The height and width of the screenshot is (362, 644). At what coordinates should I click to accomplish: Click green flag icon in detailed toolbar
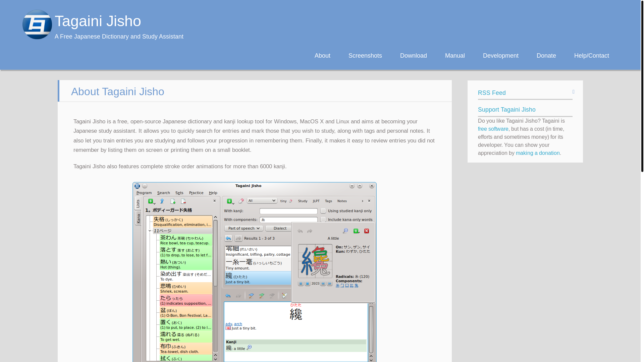pos(262,296)
